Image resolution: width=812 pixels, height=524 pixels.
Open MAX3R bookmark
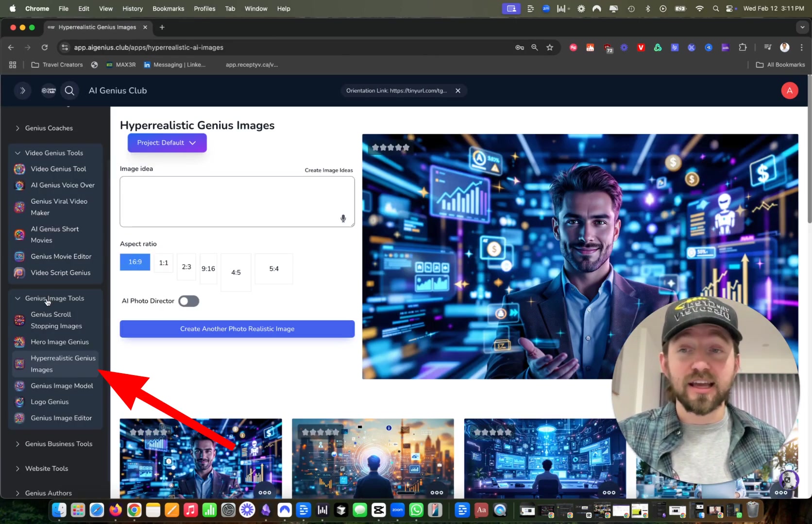click(x=121, y=65)
